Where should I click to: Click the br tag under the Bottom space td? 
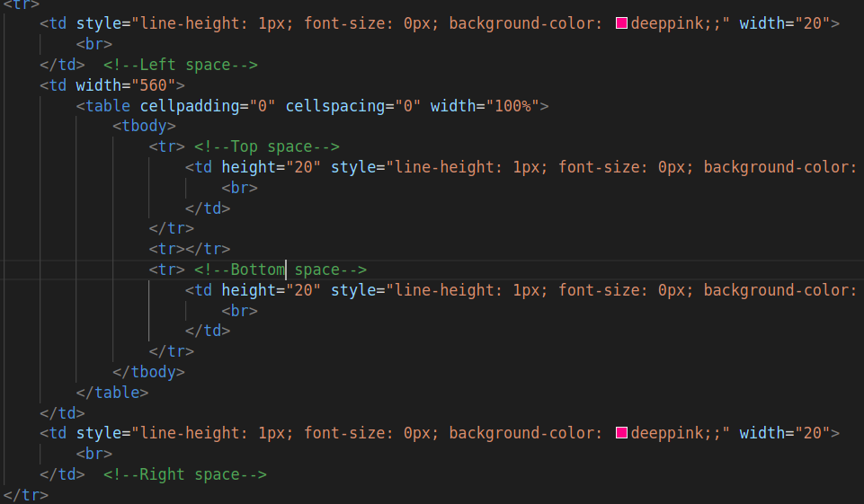240,311
